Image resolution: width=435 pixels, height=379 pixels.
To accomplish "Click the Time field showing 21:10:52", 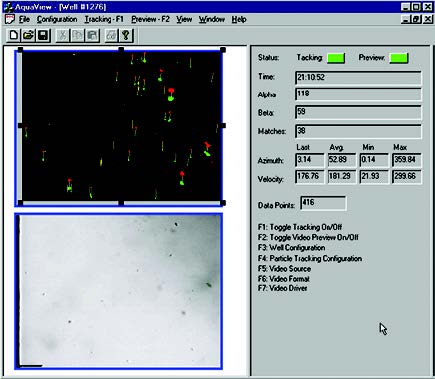I will 358,78.
